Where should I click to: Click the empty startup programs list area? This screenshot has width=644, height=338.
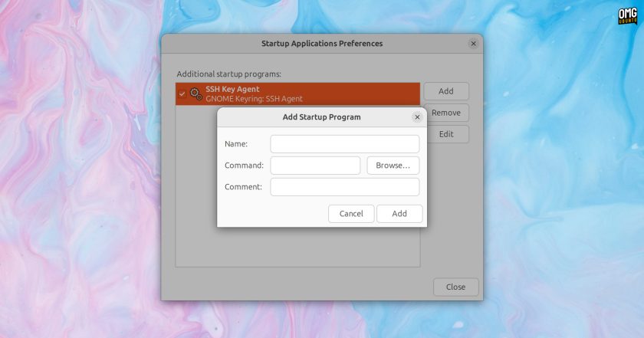(297, 247)
